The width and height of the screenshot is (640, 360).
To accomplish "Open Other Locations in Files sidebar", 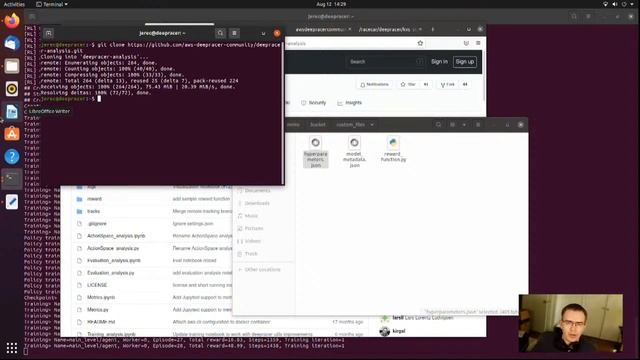I will tap(262, 269).
